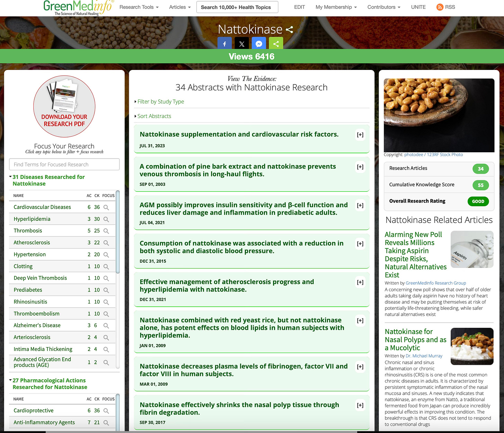The image size is (504, 433).
Task: Click the natto on rice article thumbnail
Action: (472, 346)
